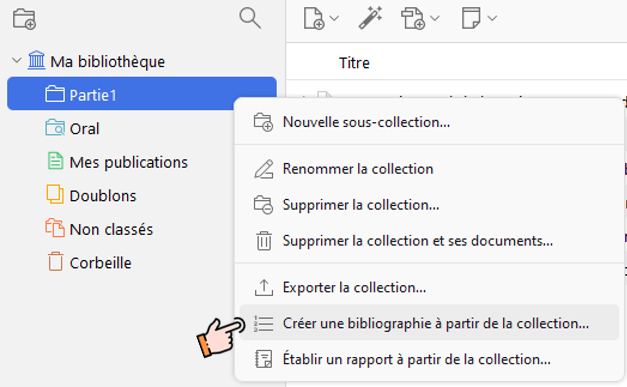Click the new item document icon
Screen dimensions: 627x387
pos(314,18)
